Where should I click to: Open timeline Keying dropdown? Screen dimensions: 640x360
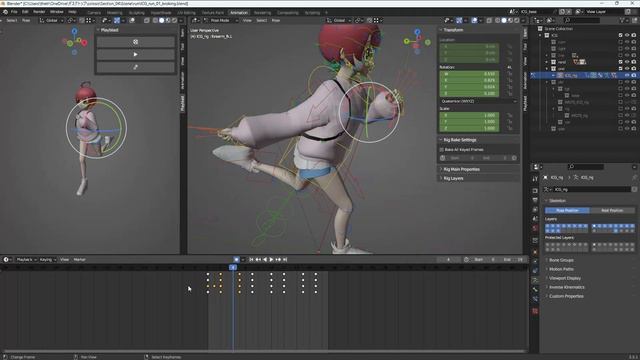48,260
